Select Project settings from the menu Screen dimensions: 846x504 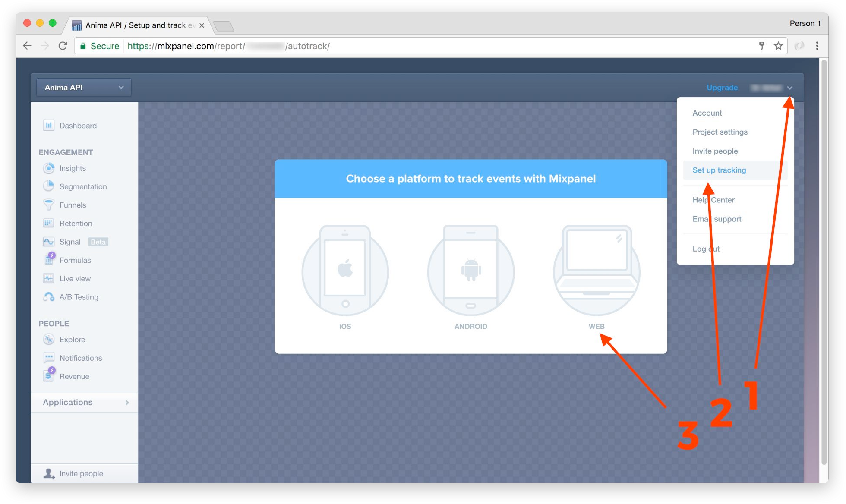[720, 132]
